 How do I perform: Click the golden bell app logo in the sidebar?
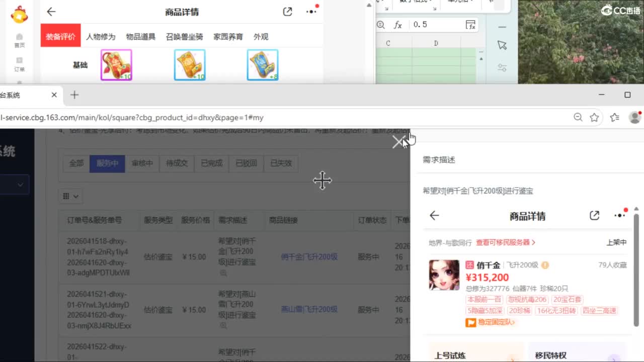tap(20, 15)
